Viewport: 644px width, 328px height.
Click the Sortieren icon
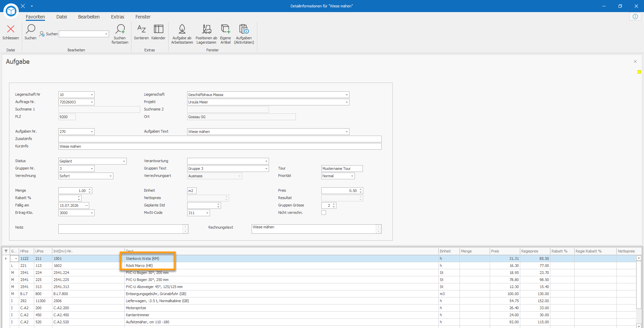coord(141,29)
